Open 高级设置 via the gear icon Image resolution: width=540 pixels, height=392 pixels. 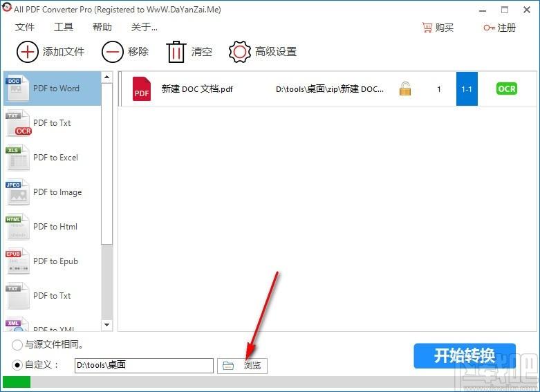[x=240, y=52]
